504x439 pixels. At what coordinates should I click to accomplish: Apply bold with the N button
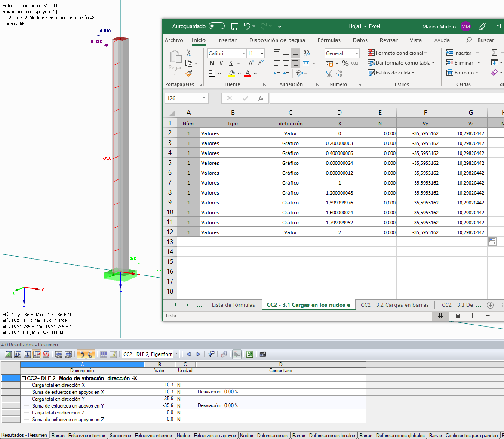point(212,63)
